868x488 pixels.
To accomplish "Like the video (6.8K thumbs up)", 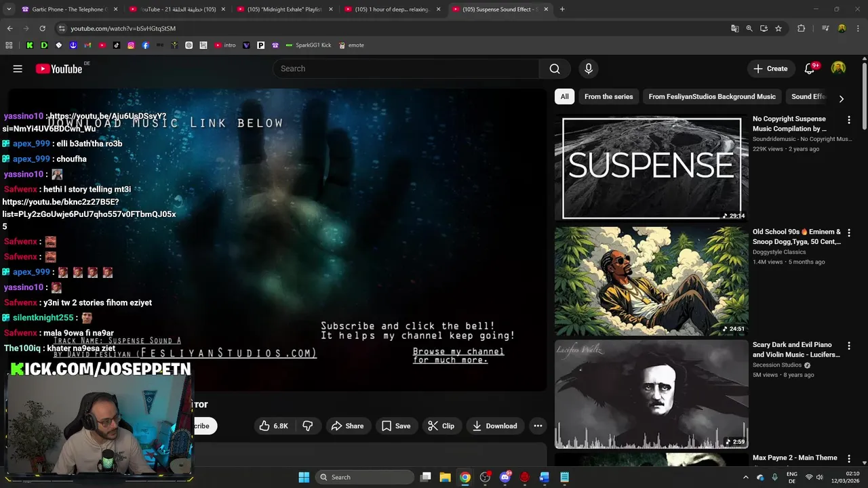I will click(x=274, y=426).
